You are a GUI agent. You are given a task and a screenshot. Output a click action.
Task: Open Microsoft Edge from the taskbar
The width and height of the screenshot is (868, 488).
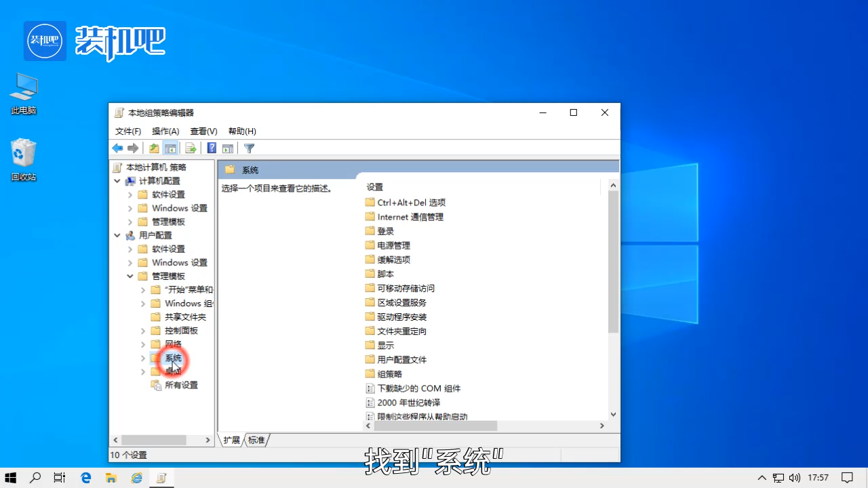coord(85,478)
